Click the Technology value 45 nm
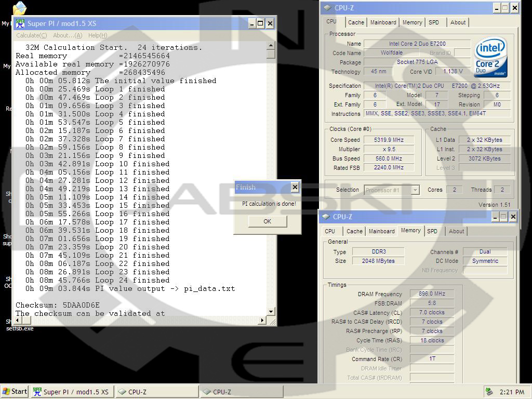 [x=378, y=71]
